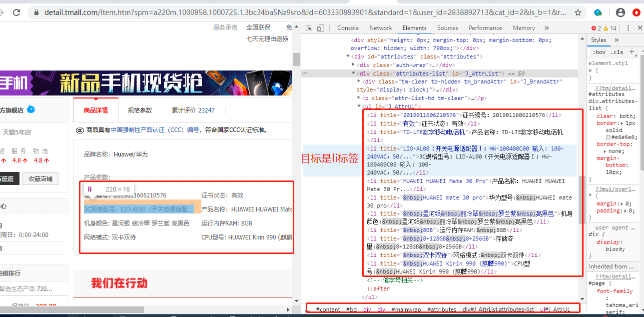
Task: Toggle the device toolbar emulation mode
Action: click(x=320, y=28)
